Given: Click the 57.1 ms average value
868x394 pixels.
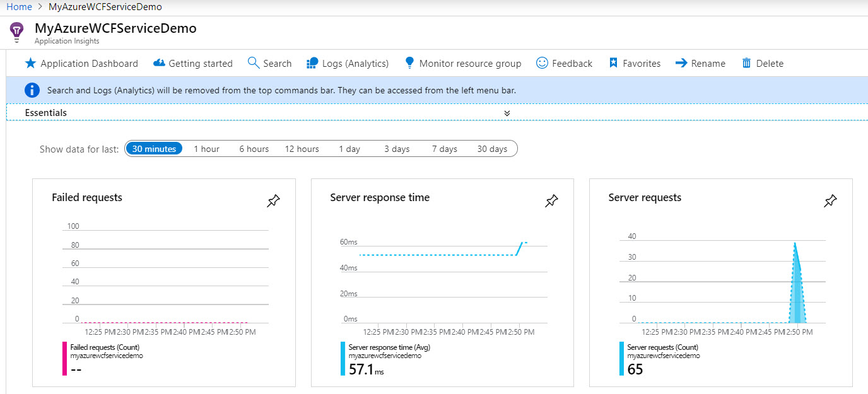Looking at the screenshot, I should tap(366, 369).
